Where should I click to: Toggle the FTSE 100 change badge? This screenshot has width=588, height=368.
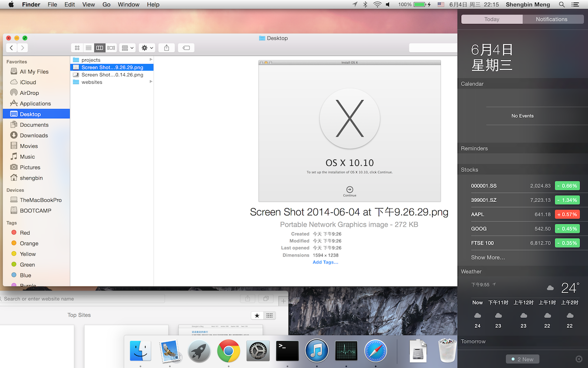tap(567, 243)
